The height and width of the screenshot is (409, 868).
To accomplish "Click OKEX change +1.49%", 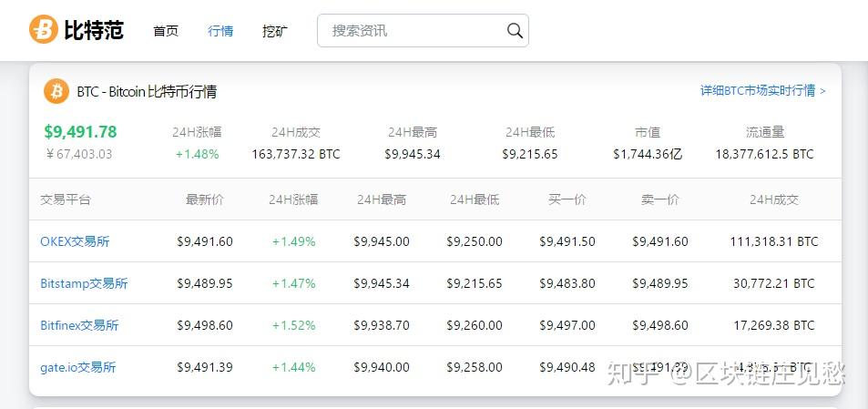I will pyautogui.click(x=293, y=242).
